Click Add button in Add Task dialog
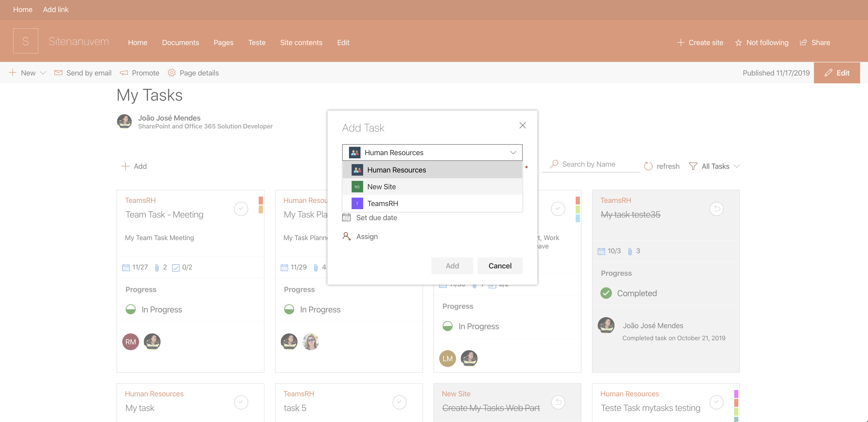868x422 pixels. 452,266
